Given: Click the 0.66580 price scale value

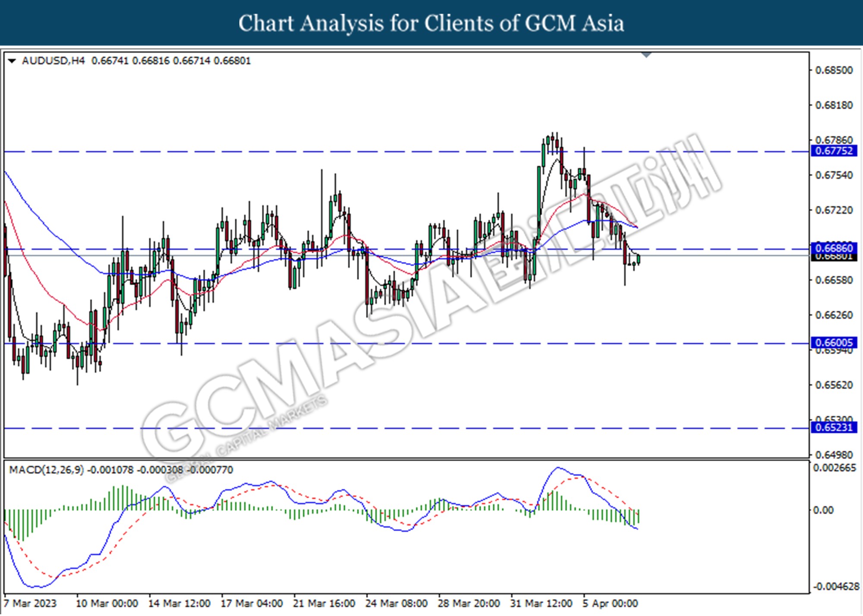Looking at the screenshot, I should coord(834,280).
